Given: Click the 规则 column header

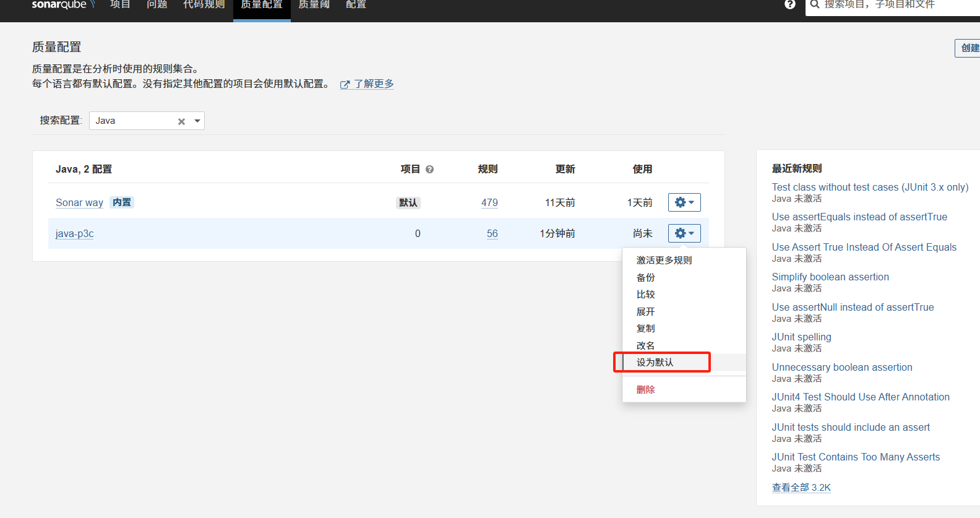Looking at the screenshot, I should (488, 169).
